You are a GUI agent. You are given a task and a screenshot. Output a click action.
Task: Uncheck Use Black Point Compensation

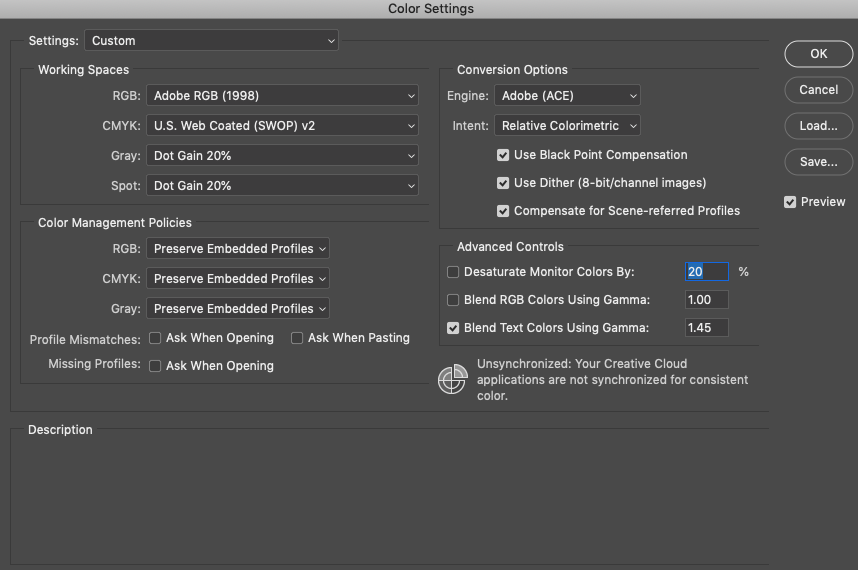click(x=504, y=155)
